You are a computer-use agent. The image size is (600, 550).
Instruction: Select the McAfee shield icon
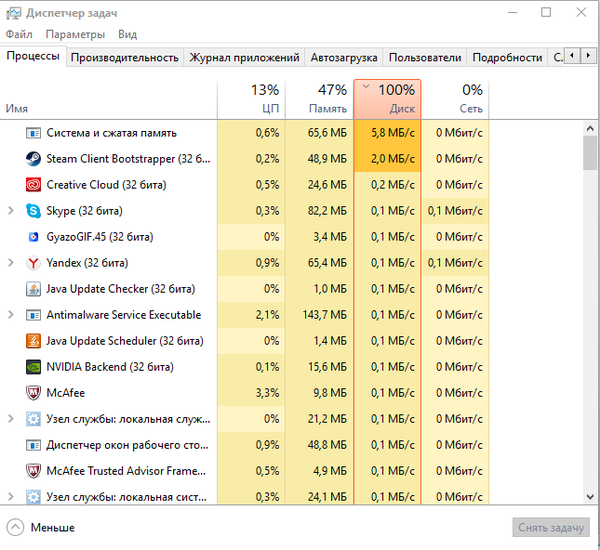pyautogui.click(x=33, y=393)
